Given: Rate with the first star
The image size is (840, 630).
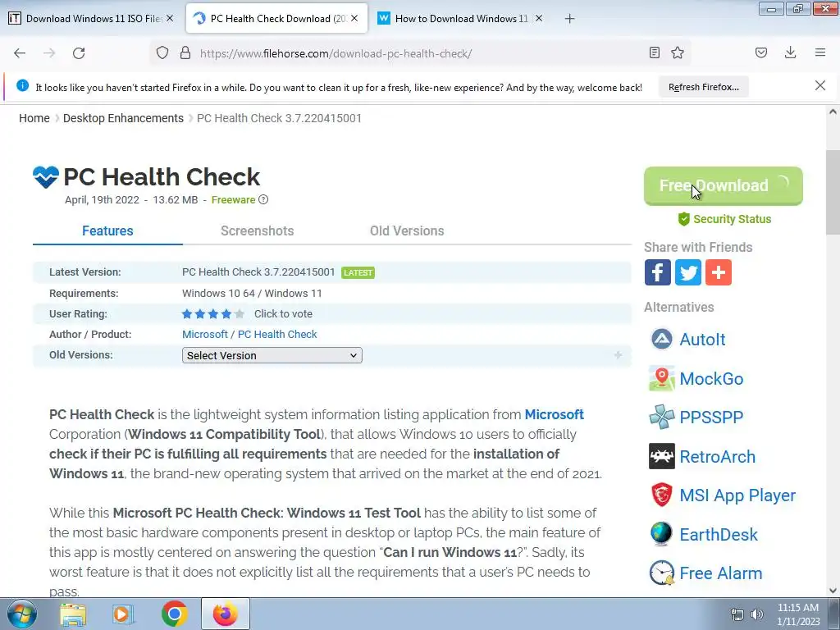Looking at the screenshot, I should click(187, 314).
